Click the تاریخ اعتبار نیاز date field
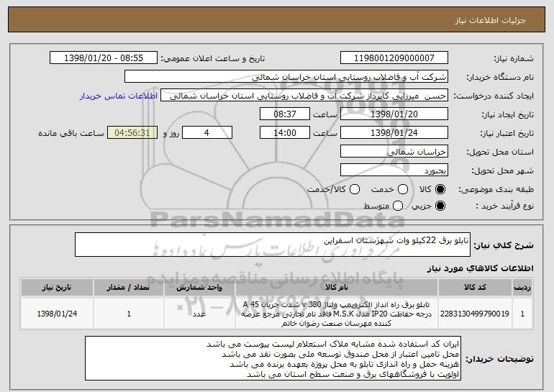 point(394,133)
